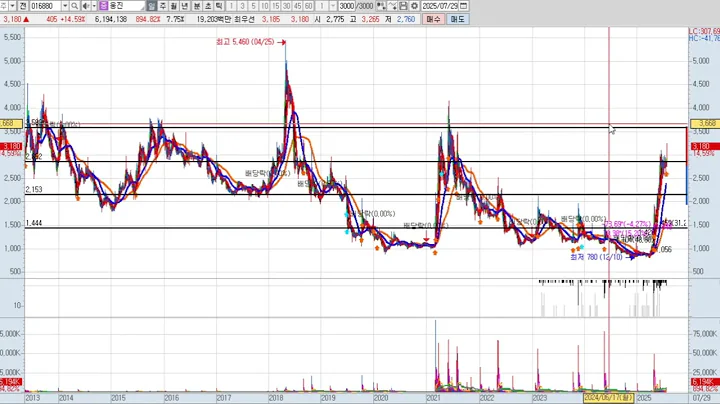Viewport: 720px width, 404px height.
Task: Open the custom interval dropdown before 3000 field
Action: tap(333, 6)
